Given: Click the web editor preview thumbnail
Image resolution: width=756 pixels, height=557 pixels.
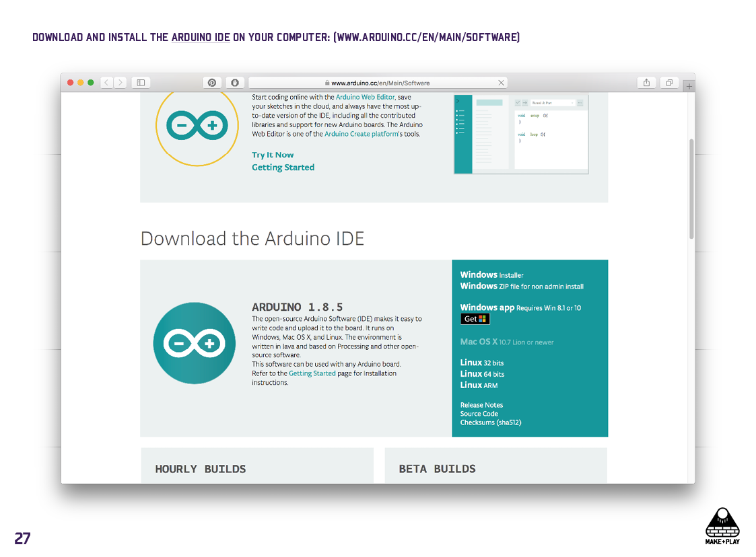Looking at the screenshot, I should point(521,133).
